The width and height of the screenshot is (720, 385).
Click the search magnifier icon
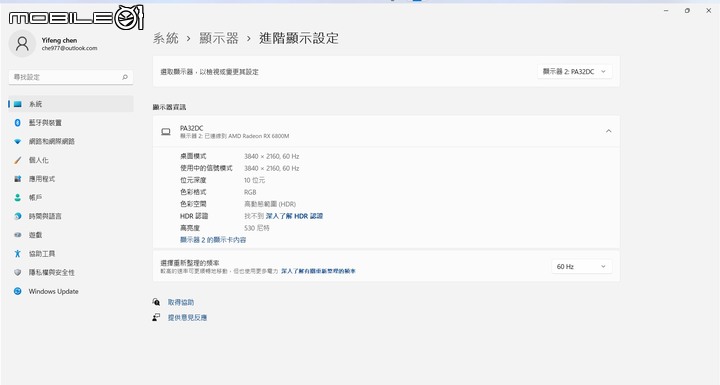click(125, 77)
